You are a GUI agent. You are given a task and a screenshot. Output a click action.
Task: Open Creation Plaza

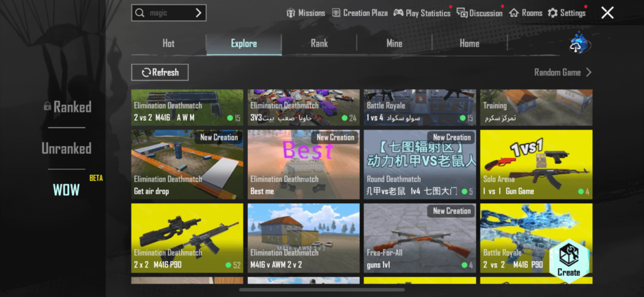(360, 13)
